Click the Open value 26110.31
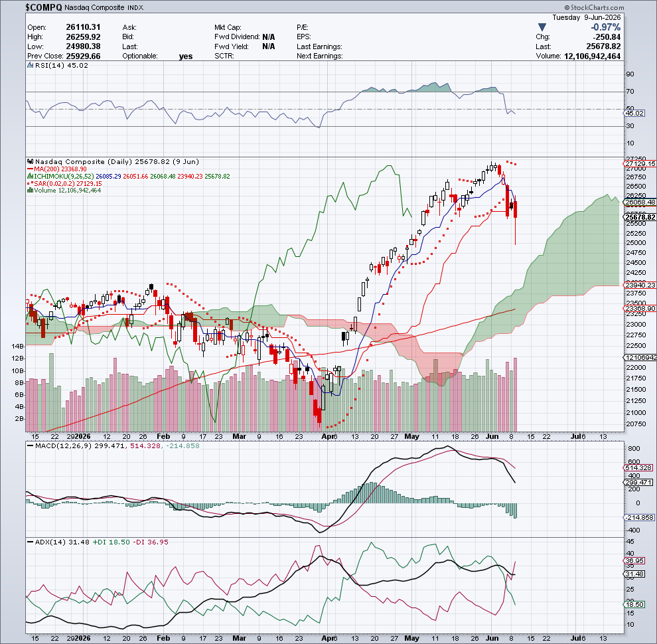Viewport: 657px width, 644px height. click(83, 27)
